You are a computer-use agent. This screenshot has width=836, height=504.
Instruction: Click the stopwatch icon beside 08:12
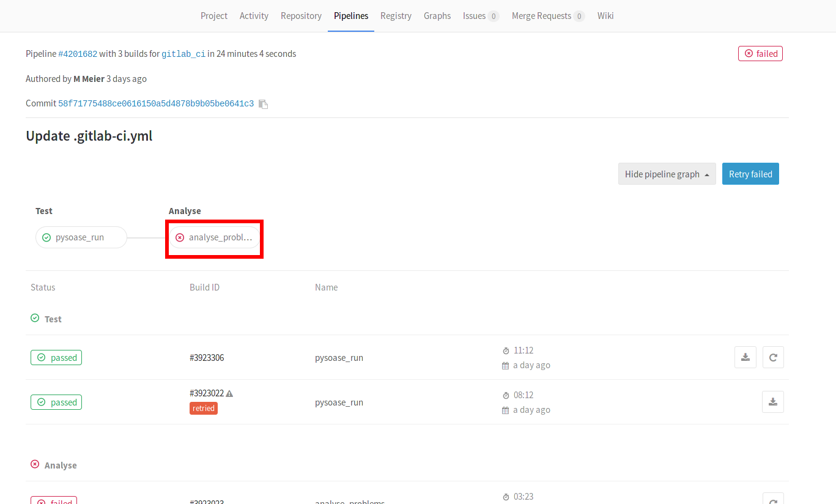click(506, 396)
